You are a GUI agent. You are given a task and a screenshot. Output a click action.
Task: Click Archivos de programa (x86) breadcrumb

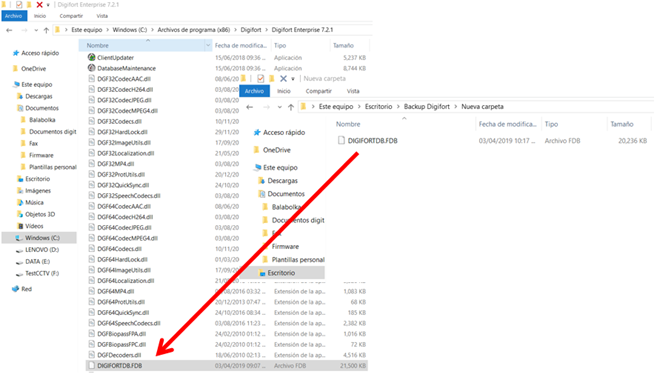(194, 30)
